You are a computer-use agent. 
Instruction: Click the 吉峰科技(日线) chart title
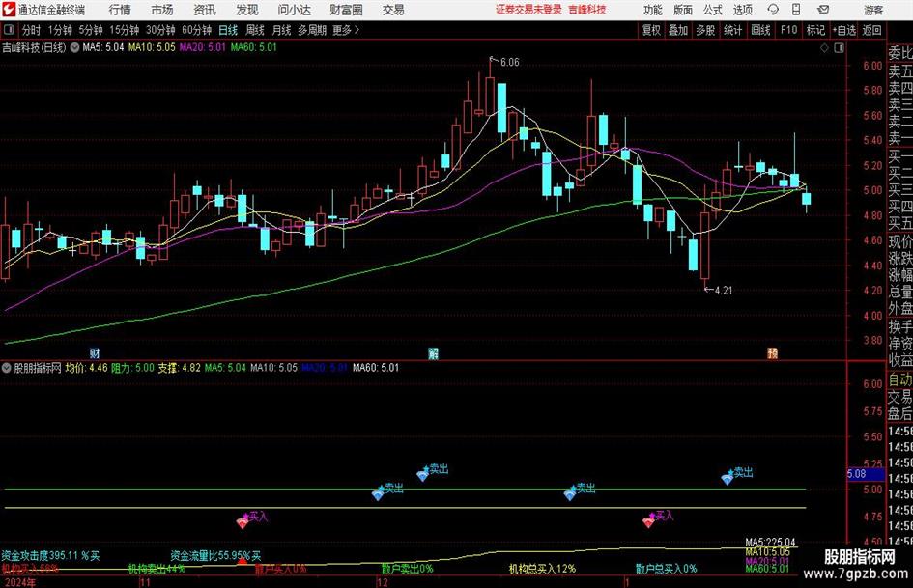click(34, 47)
